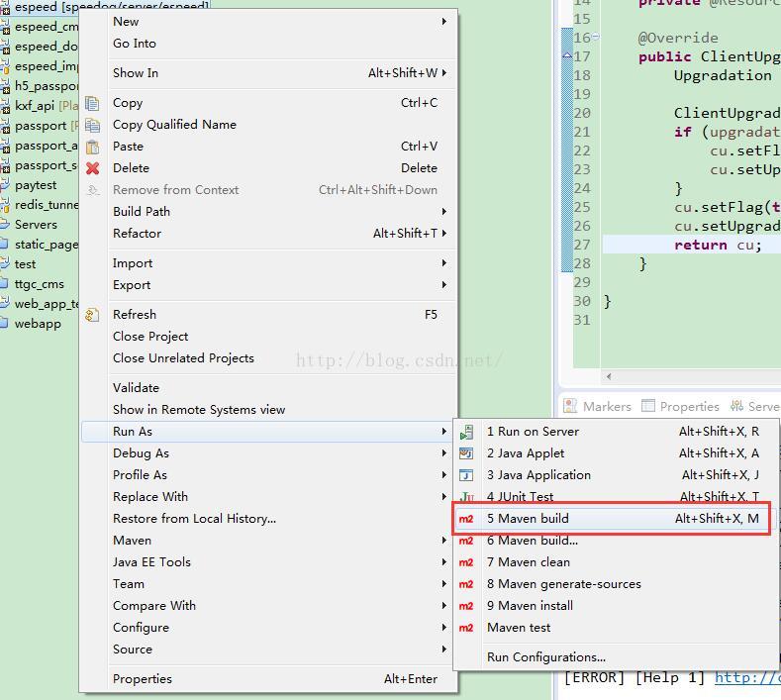
Task: Select Close Project menu entry
Action: coord(269,337)
